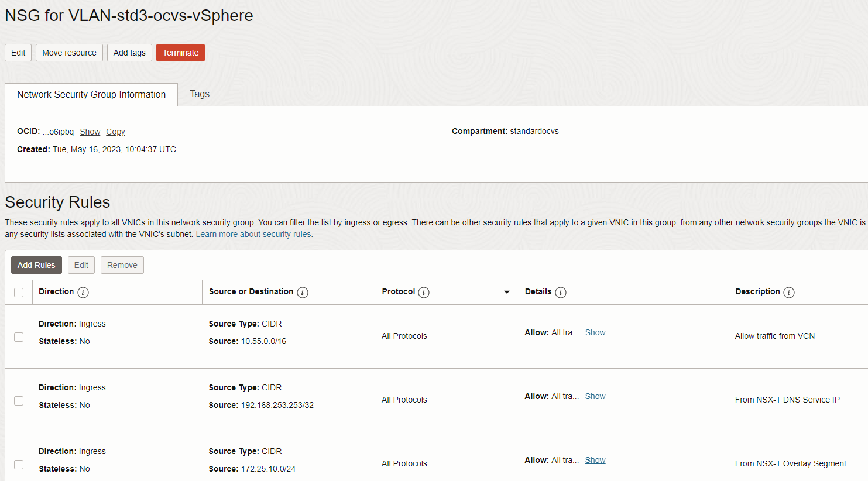Check the 10.55.0.0/16 ingress rule
868x481 pixels.
point(19,337)
